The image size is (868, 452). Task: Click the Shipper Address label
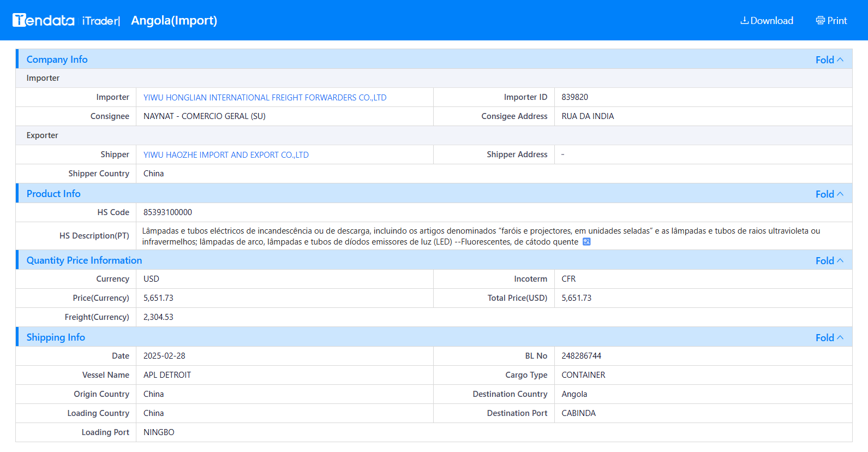[517, 154]
